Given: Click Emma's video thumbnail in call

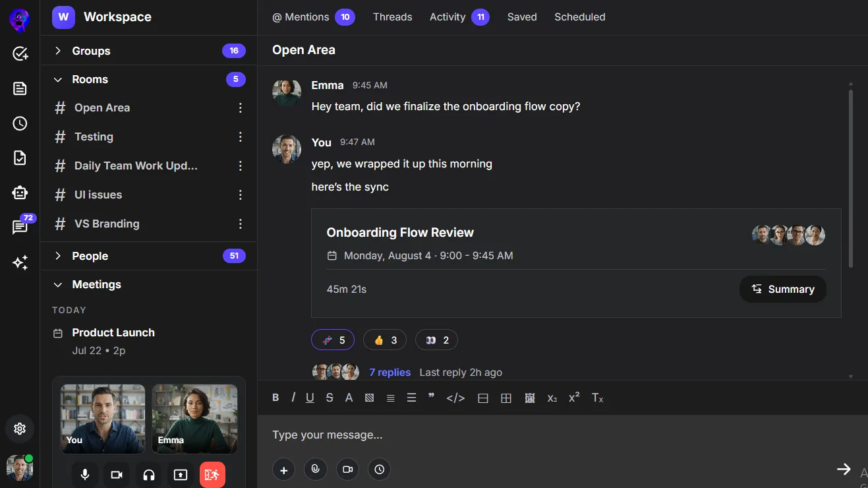Looking at the screenshot, I should click(x=194, y=419).
